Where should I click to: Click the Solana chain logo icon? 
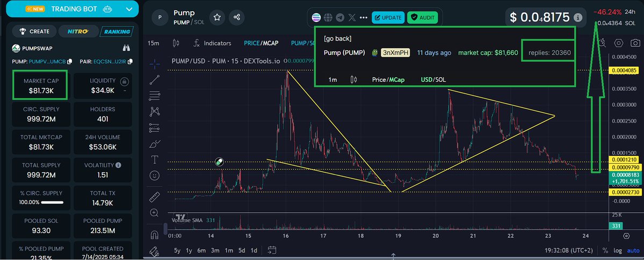(x=316, y=18)
